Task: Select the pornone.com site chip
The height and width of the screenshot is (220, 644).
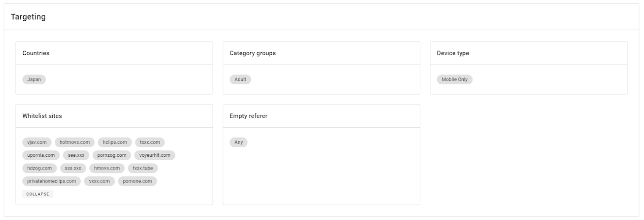Action: [x=137, y=181]
